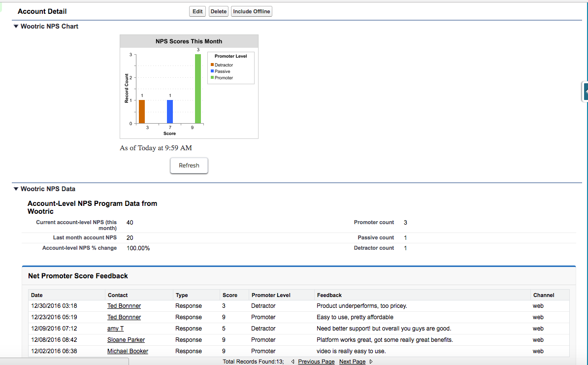Click score 5 in amy T row
Image resolution: width=588 pixels, height=365 pixels.
click(224, 328)
